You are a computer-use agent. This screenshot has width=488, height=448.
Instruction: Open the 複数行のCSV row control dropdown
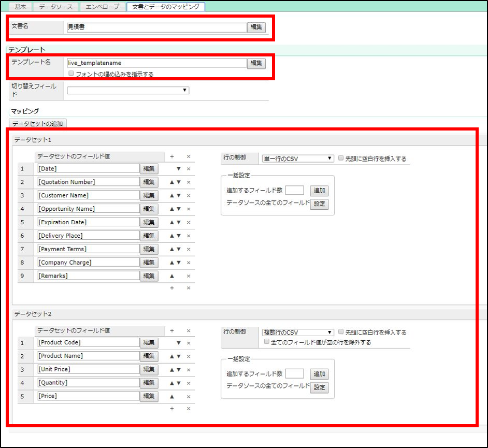(x=298, y=333)
